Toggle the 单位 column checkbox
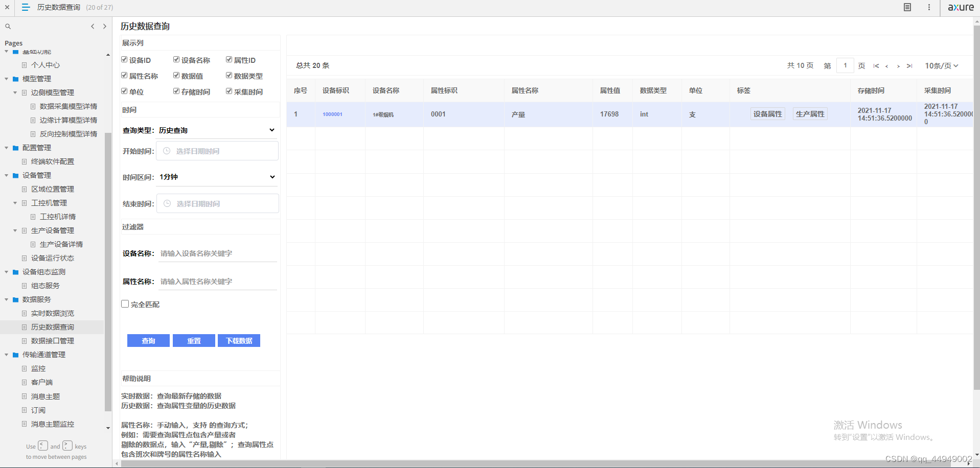980x468 pixels. click(x=124, y=91)
